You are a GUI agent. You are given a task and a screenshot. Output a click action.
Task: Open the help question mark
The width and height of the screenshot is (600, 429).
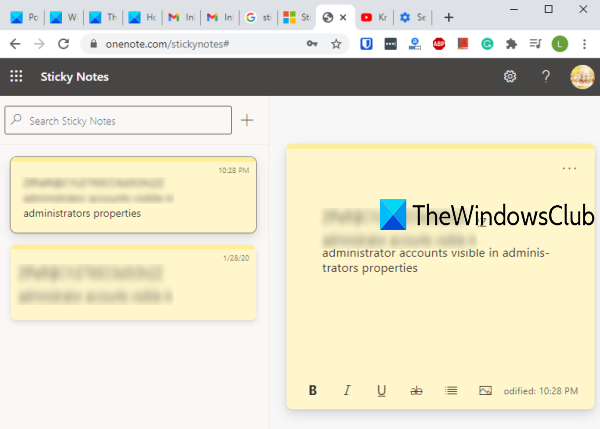(x=546, y=77)
